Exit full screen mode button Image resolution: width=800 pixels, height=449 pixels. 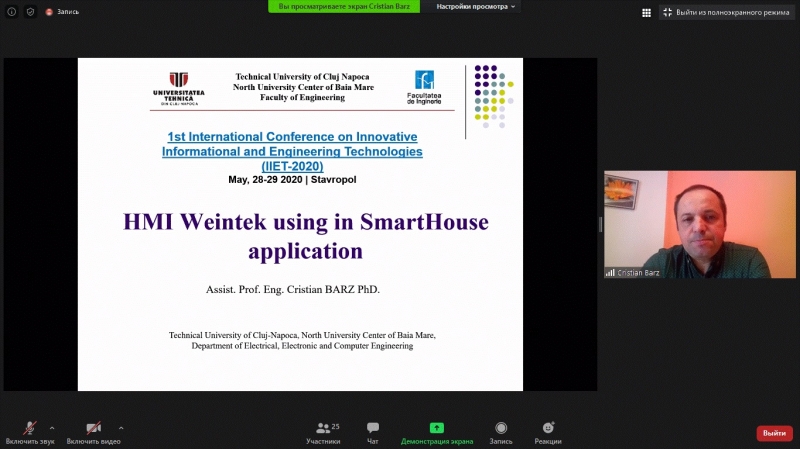(726, 12)
